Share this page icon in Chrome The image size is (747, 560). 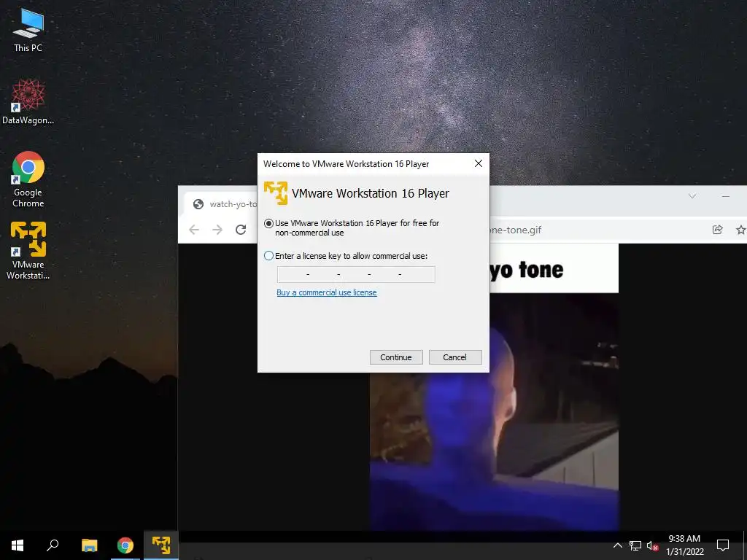pos(718,230)
